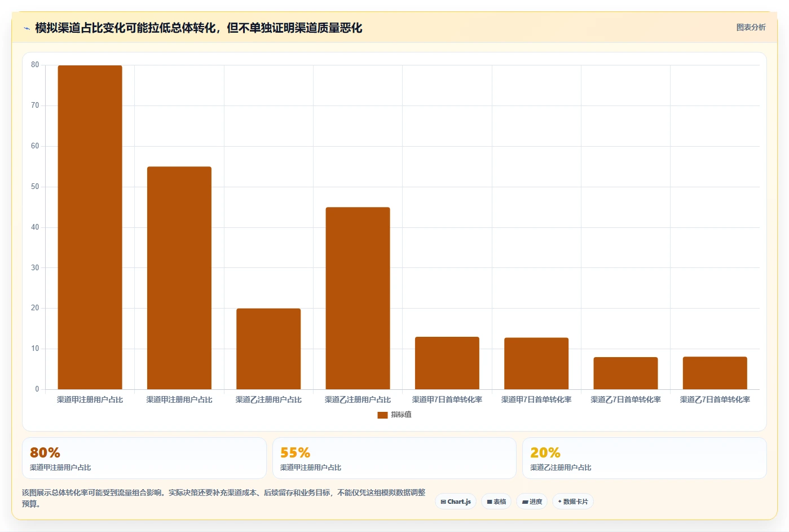Click the 渠道甲注册用户占比 bar reaching 55
This screenshot has width=789, height=532.
point(179,278)
